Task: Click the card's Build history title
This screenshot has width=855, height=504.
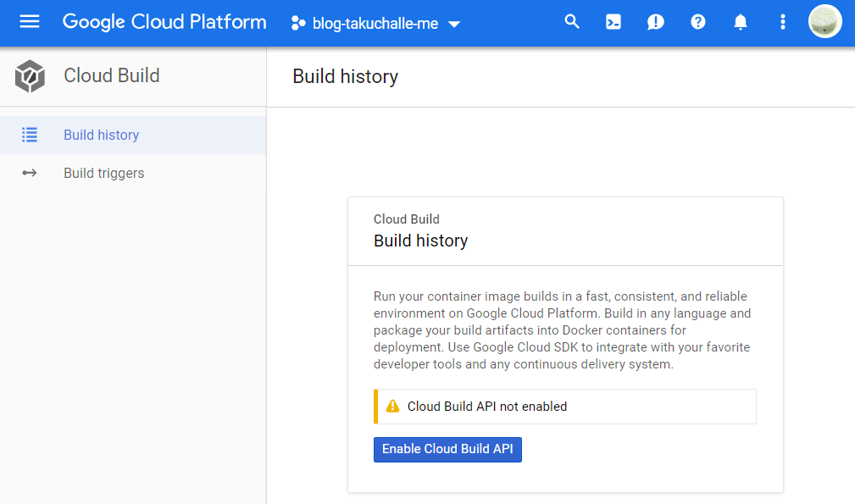Action: click(x=420, y=241)
